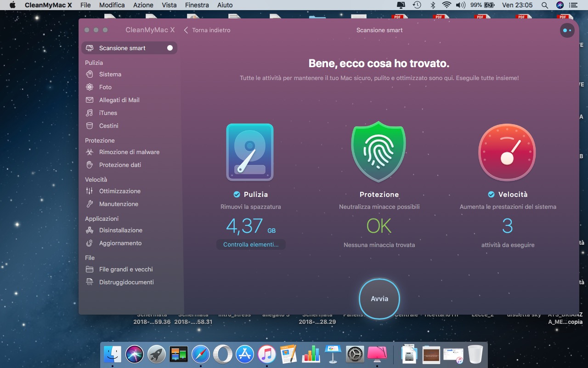
Task: Select the Disinstallazione module icon
Action: coord(90,230)
